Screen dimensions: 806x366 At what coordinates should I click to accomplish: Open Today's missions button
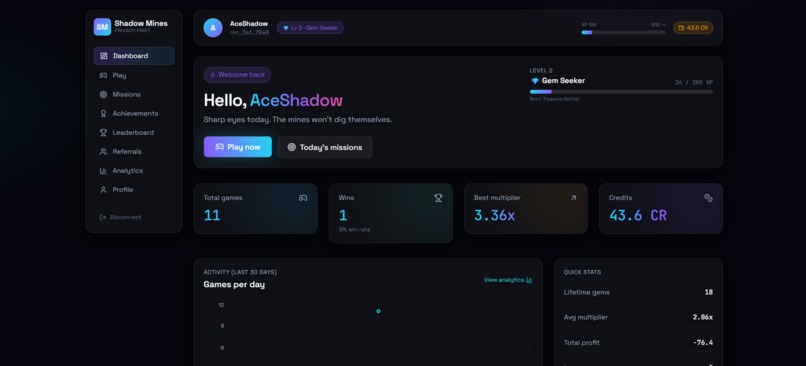pyautogui.click(x=325, y=147)
